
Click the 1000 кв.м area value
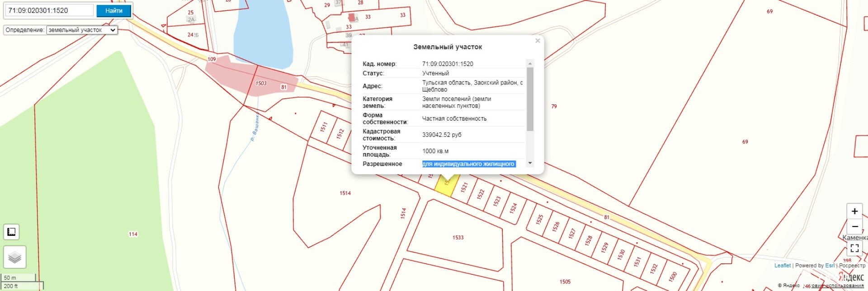[435, 151]
